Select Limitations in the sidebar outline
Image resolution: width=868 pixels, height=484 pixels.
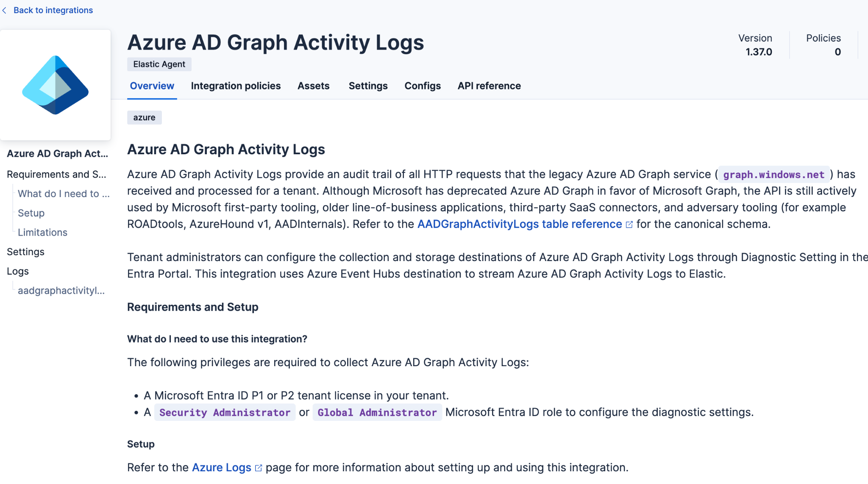[x=42, y=233]
